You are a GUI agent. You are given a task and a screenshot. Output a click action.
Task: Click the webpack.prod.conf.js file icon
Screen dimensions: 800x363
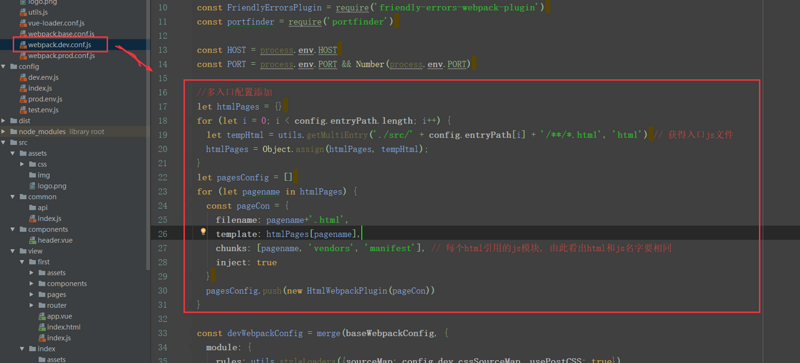(x=23, y=56)
